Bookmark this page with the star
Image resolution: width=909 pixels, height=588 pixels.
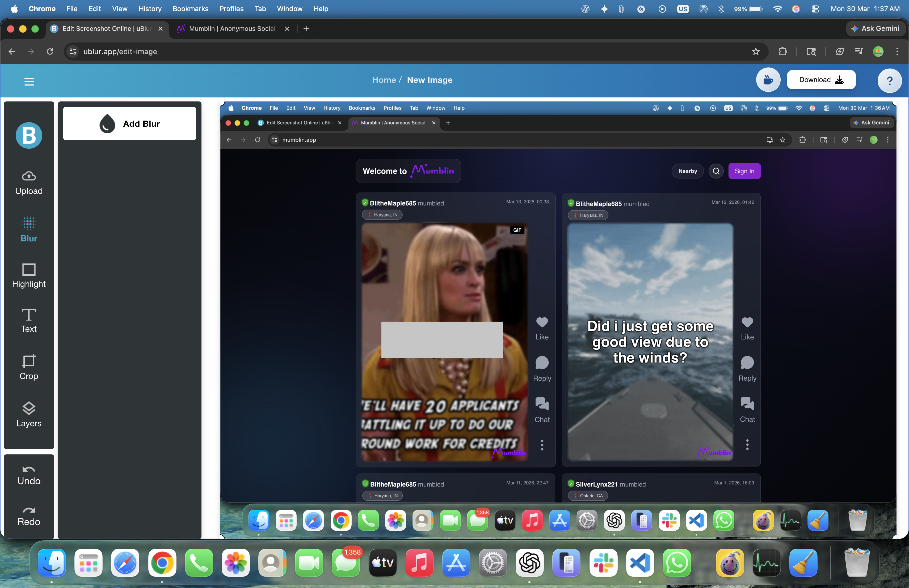pyautogui.click(x=755, y=52)
